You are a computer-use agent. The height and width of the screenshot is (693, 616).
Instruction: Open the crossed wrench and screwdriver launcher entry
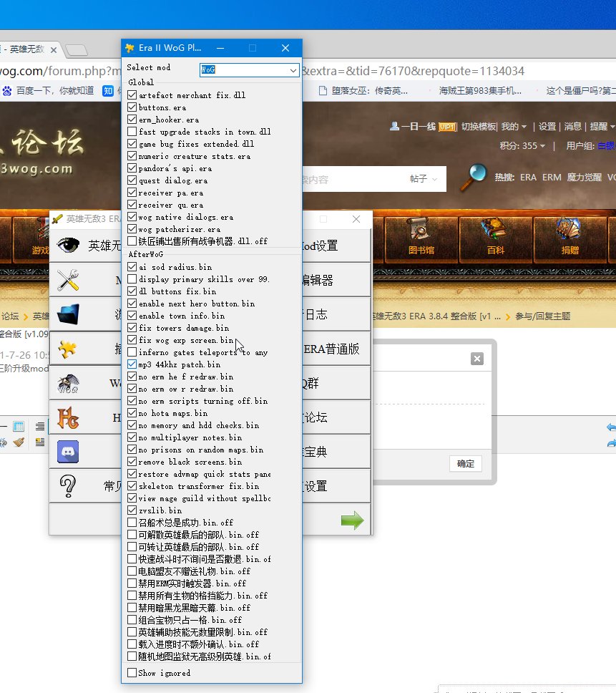(x=67, y=280)
